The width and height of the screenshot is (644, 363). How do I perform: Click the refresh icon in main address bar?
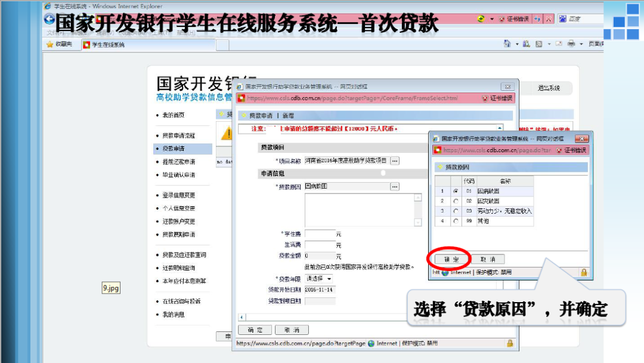[537, 19]
